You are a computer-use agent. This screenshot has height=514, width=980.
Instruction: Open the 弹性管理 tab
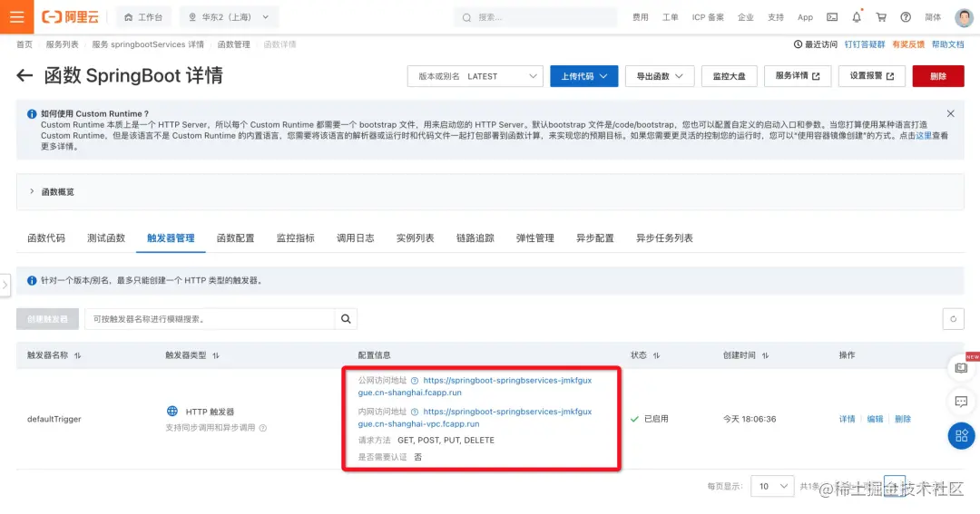[x=535, y=238]
